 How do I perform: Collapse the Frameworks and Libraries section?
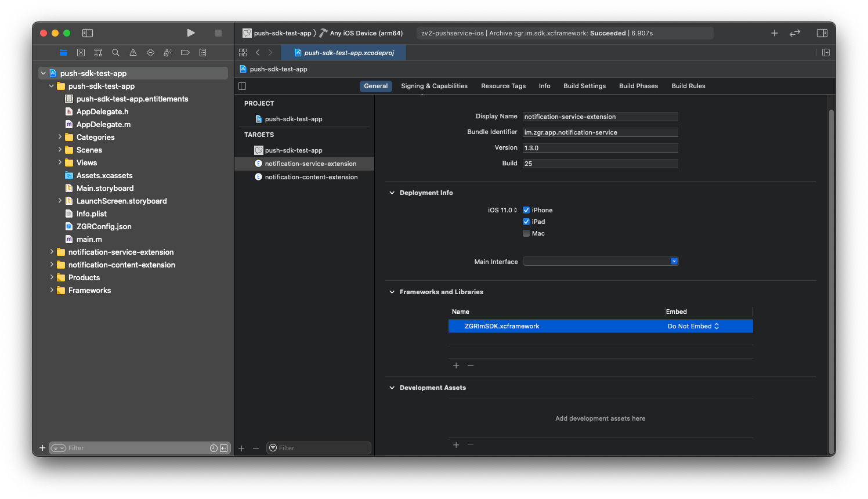(392, 292)
